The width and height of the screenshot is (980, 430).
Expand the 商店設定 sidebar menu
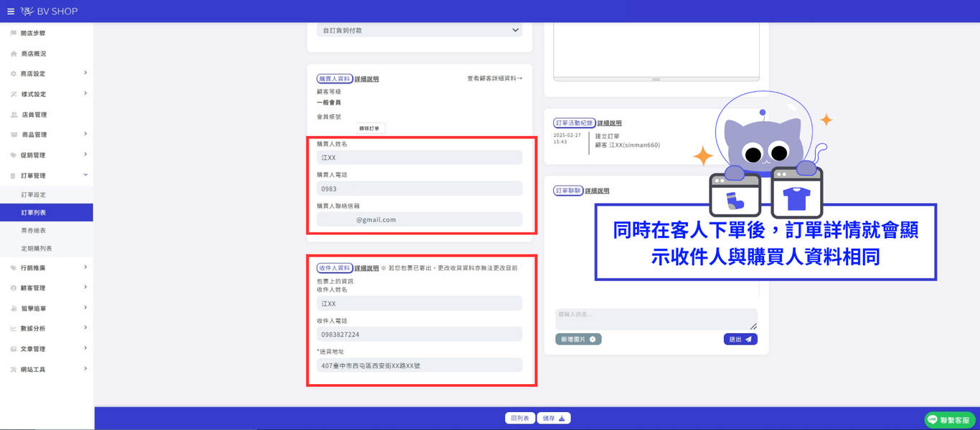coord(47,74)
